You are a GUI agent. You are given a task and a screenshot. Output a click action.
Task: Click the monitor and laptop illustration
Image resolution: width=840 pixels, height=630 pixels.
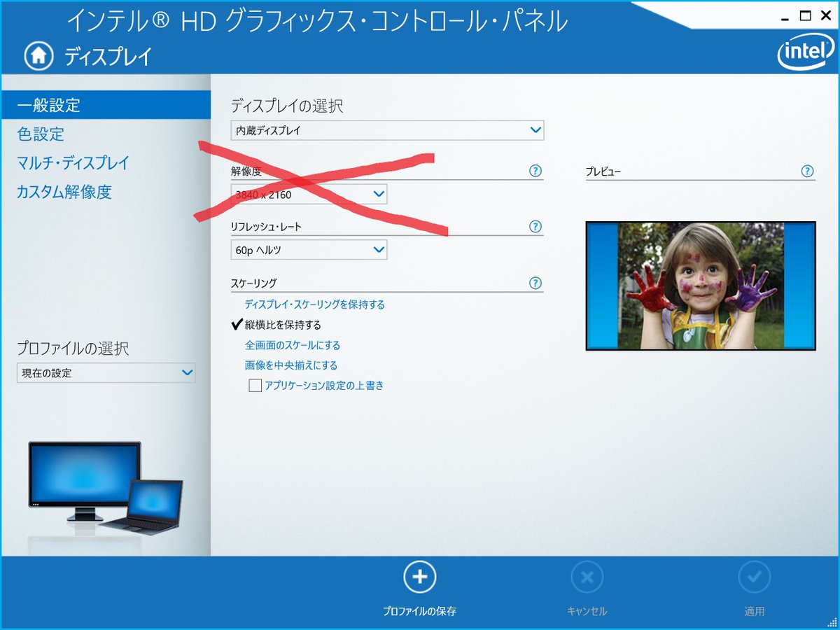pyautogui.click(x=105, y=488)
